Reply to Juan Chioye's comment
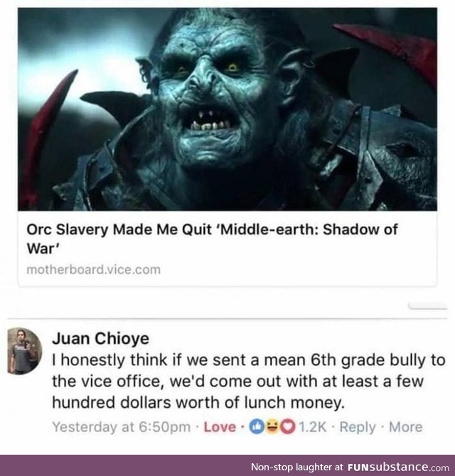 [x=358, y=427]
